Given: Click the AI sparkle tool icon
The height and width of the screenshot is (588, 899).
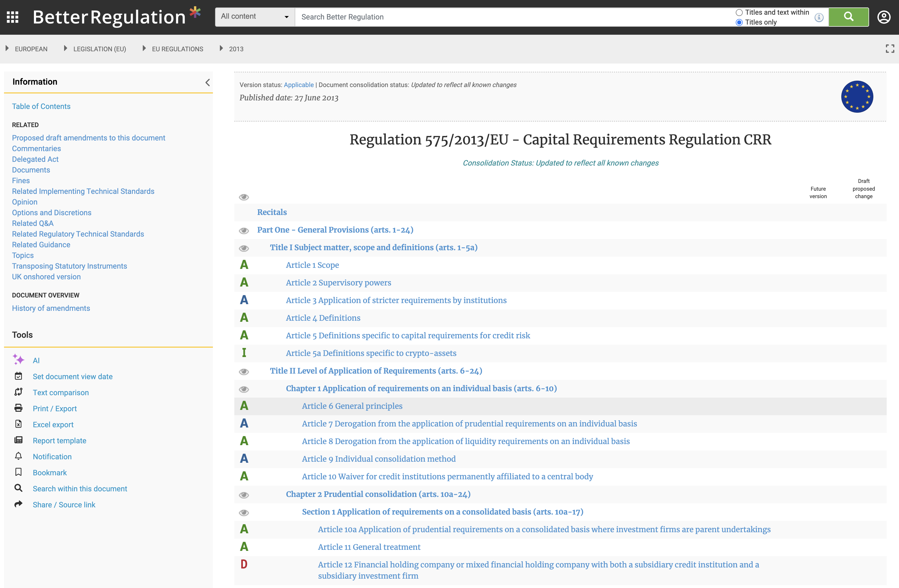Looking at the screenshot, I should point(18,359).
